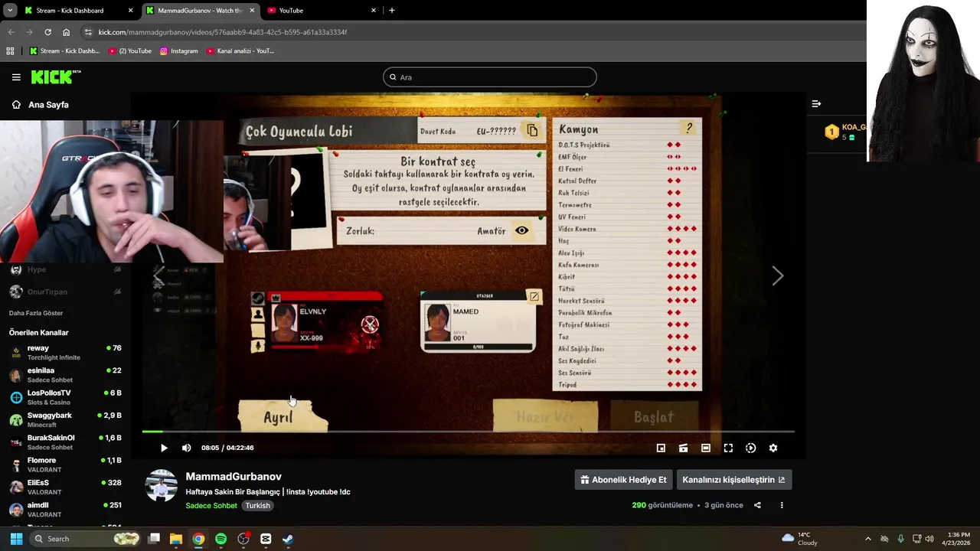Screen dimensions: 980x551
Task: Open Swaggybark channel in sidebar
Action: point(65,419)
